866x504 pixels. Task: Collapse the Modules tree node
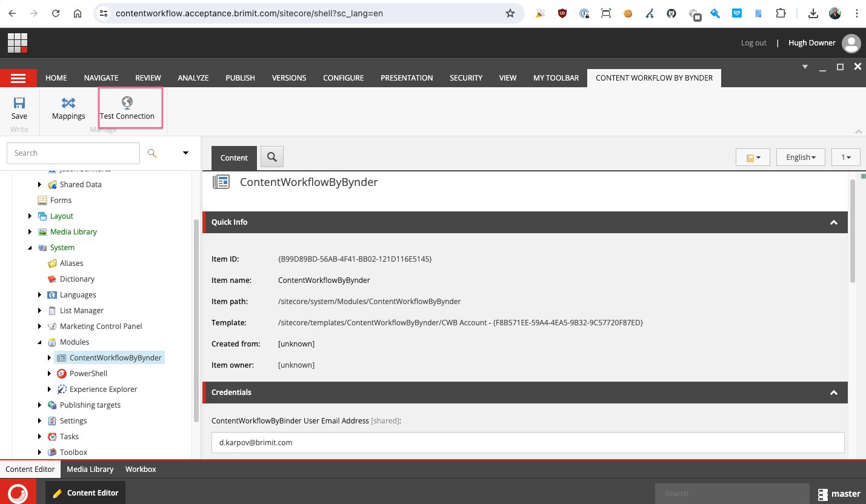(x=40, y=342)
